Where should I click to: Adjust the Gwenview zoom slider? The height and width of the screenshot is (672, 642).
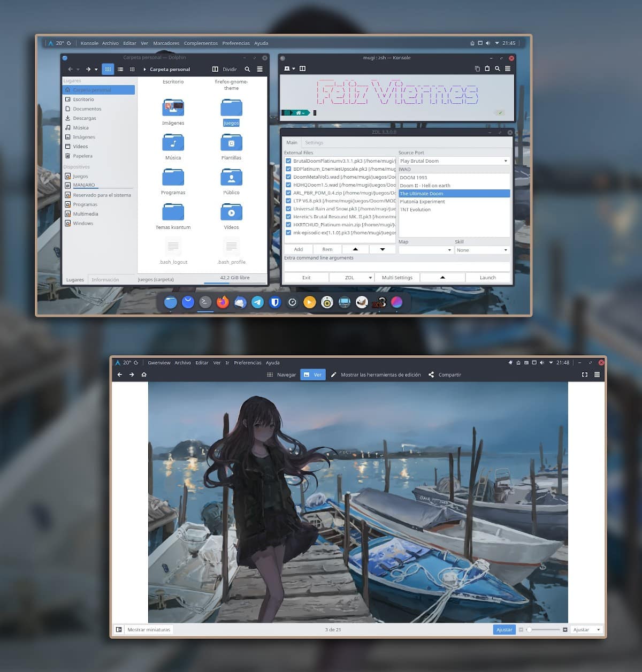point(543,630)
